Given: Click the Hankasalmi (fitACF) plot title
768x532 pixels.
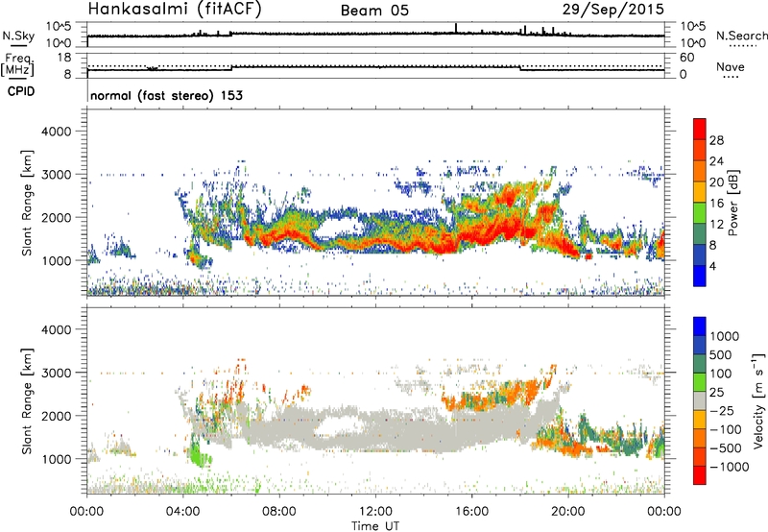Looking at the screenshot, I should point(175,10).
